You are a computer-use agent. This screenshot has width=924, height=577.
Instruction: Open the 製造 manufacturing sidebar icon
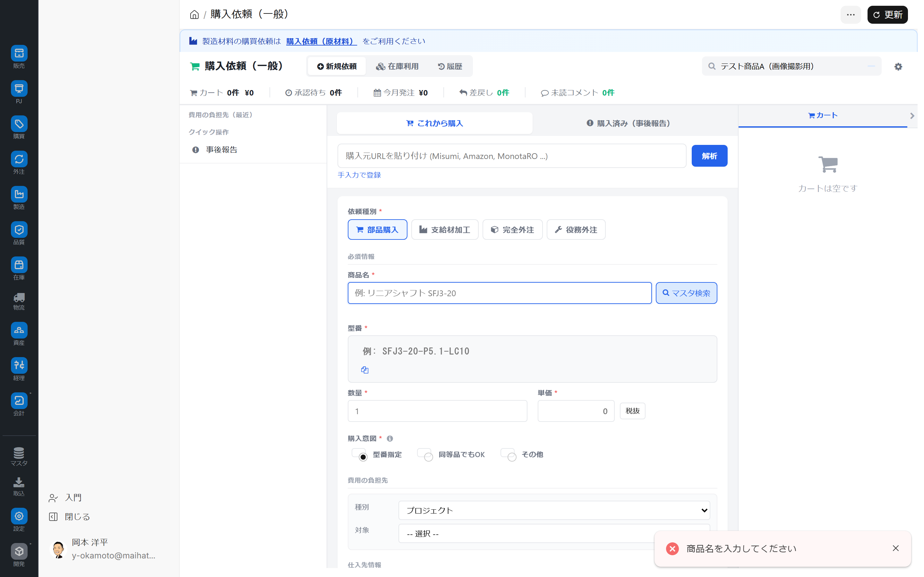[x=19, y=195]
